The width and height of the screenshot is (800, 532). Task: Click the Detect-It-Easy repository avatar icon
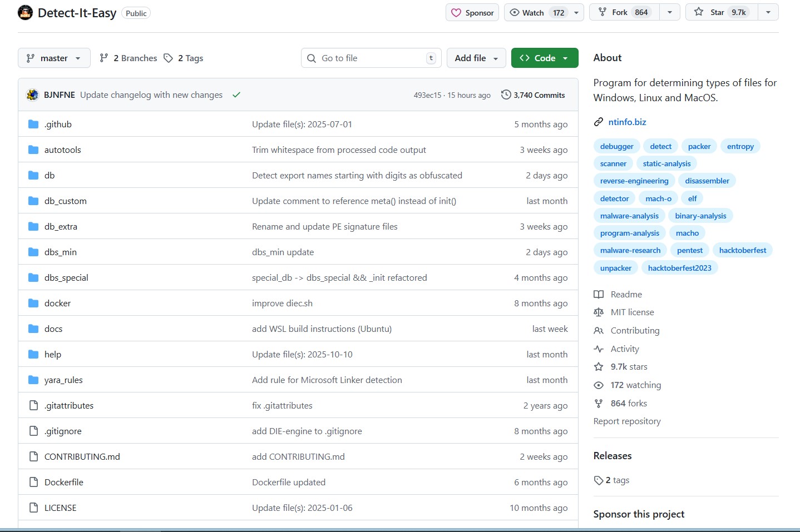[x=25, y=12]
